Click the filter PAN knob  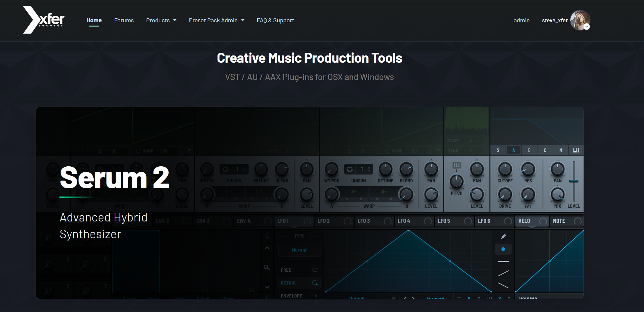[x=558, y=169]
